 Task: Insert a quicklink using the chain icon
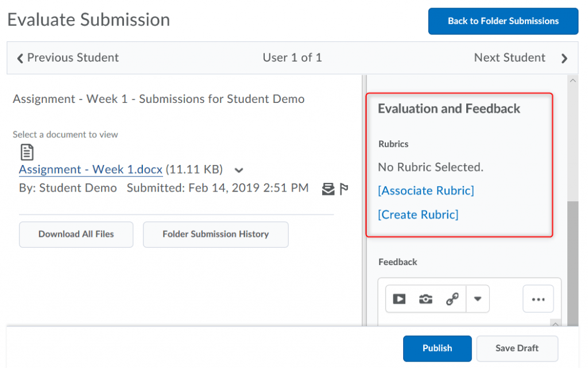click(x=452, y=298)
